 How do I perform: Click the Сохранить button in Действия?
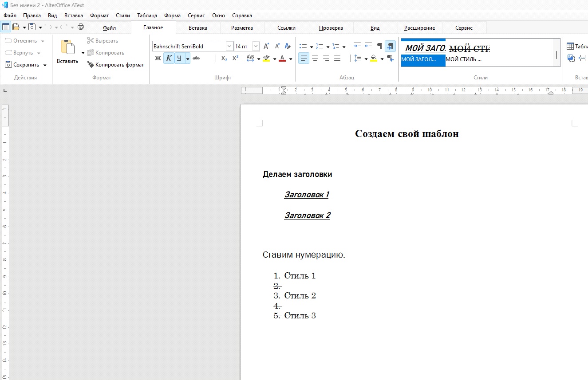[x=23, y=65]
